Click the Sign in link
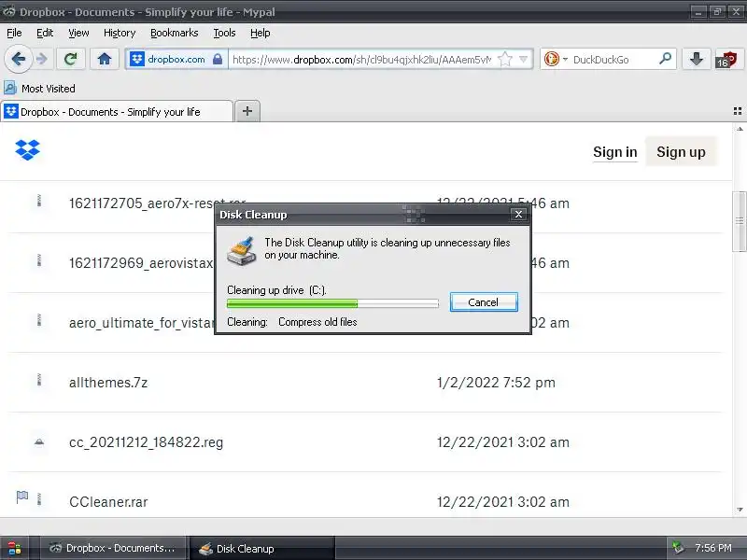Viewport: 747px width, 560px height. click(x=615, y=152)
